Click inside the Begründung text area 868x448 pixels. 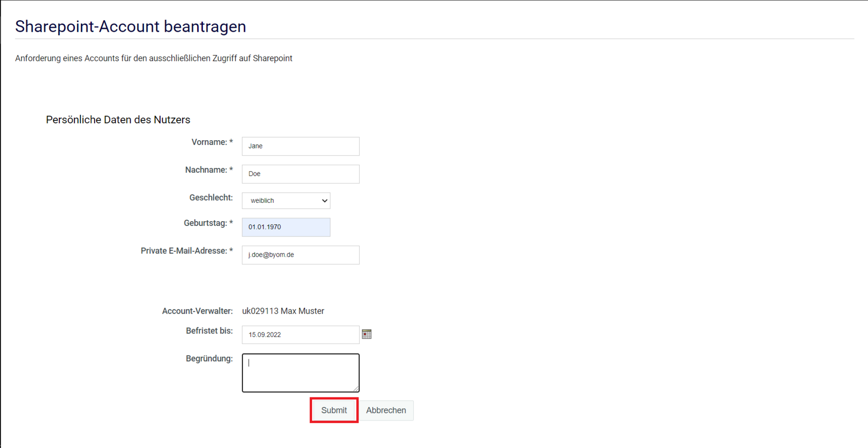[300, 373]
